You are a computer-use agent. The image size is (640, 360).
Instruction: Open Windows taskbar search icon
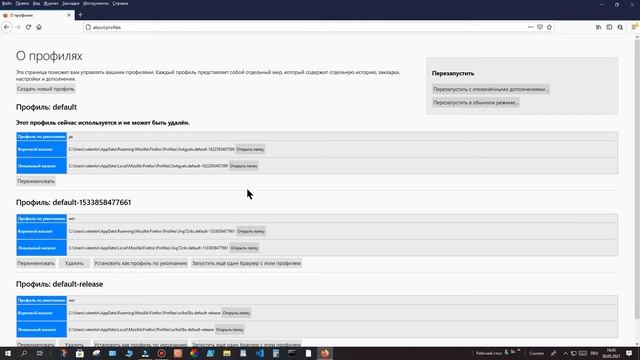pyautogui.click(x=24, y=353)
